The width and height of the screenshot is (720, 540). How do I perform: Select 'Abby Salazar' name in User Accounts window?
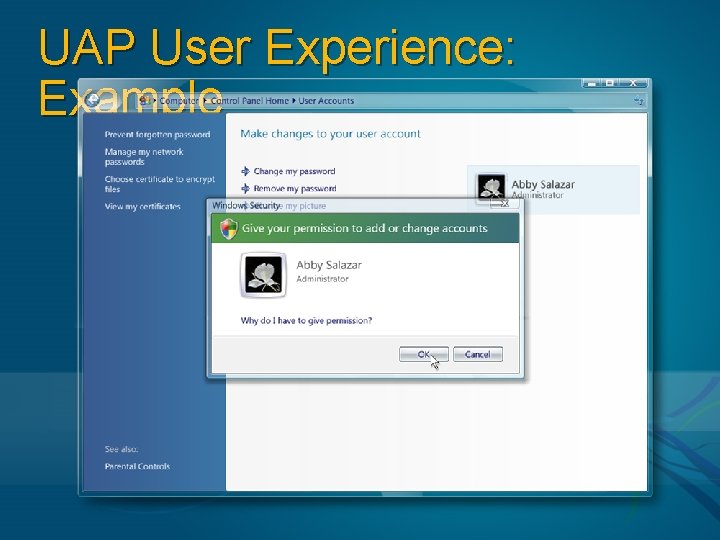[x=543, y=184]
